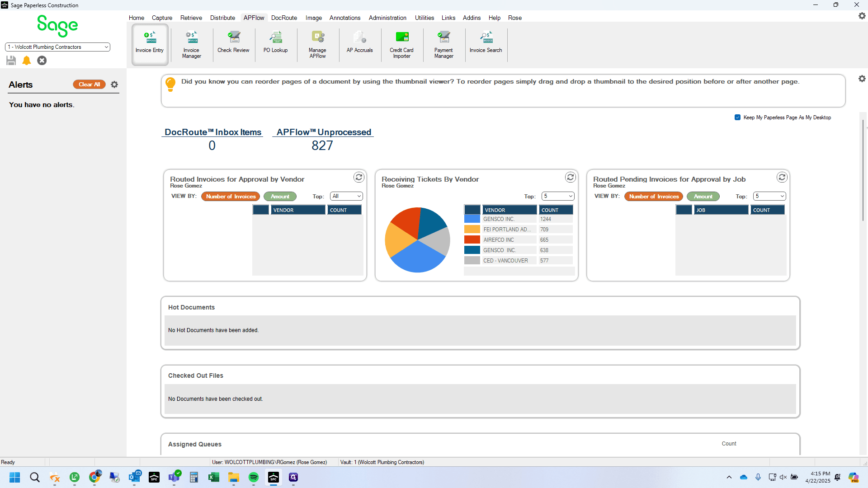The height and width of the screenshot is (488, 868).
Task: Open dashboard settings gear beside the tip box
Action: coord(862,79)
